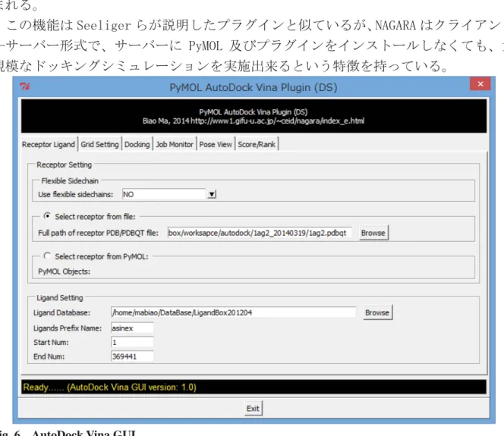Click the Fig. 6 AutoDock Vina GUI caption

[68, 432]
